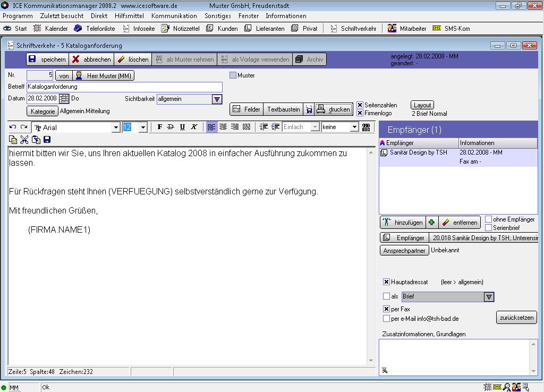The height and width of the screenshot is (392, 544).
Task: Uncheck the per Fax option
Action: coord(386,309)
